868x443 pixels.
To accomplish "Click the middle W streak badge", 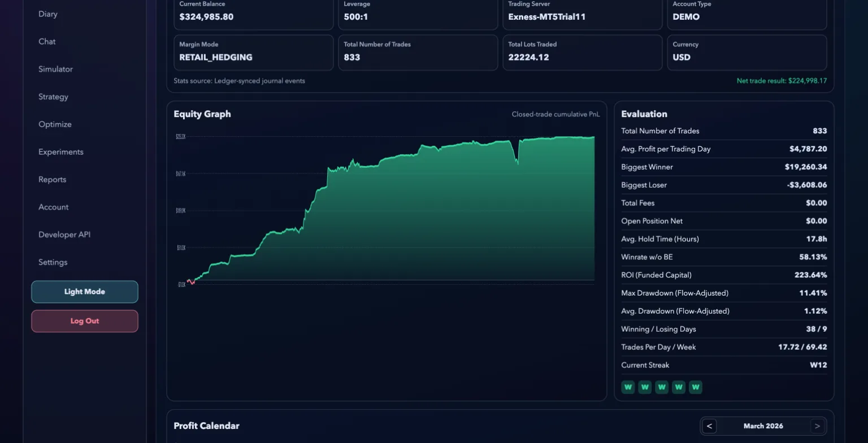I will (662, 388).
